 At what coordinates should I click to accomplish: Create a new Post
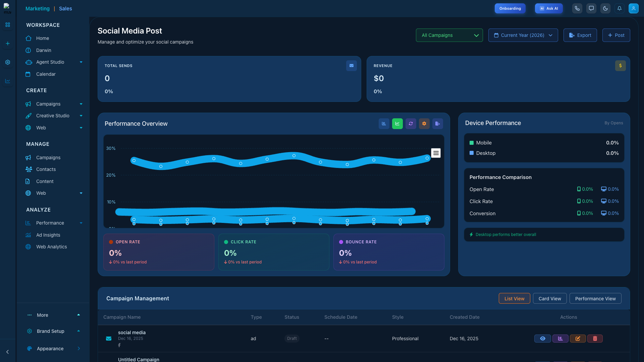616,35
